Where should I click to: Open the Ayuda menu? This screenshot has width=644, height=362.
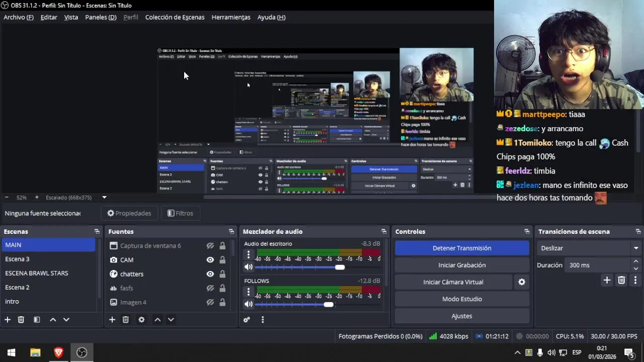272,17
